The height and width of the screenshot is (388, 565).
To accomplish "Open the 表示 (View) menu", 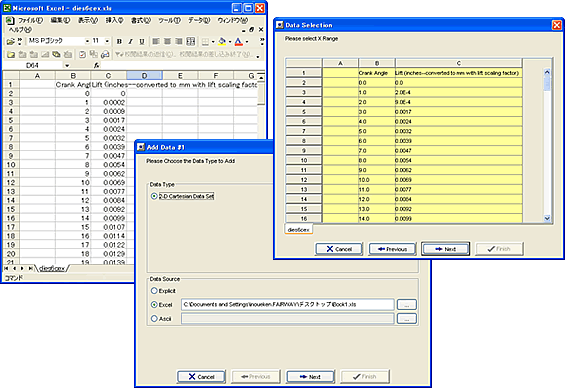I will pyautogui.click(x=88, y=20).
